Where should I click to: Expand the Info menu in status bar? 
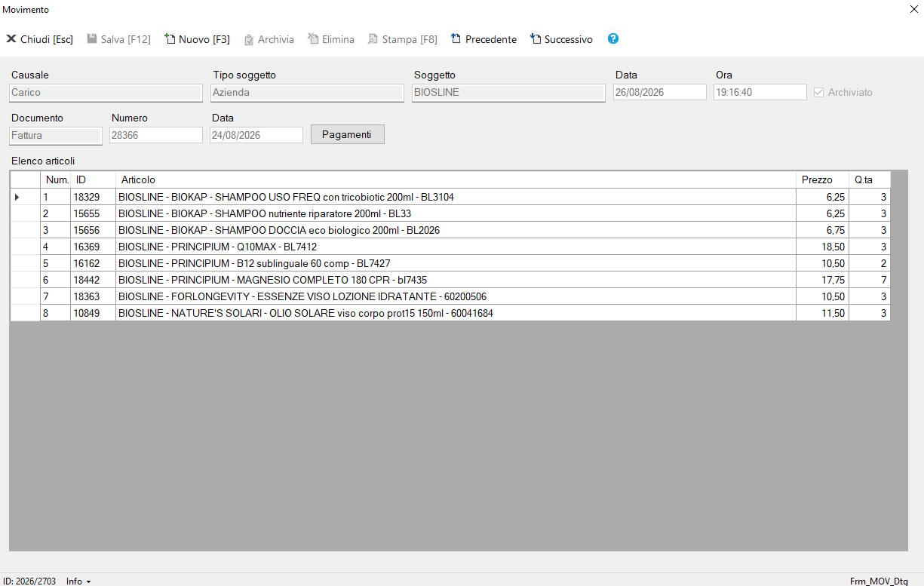pos(78,581)
